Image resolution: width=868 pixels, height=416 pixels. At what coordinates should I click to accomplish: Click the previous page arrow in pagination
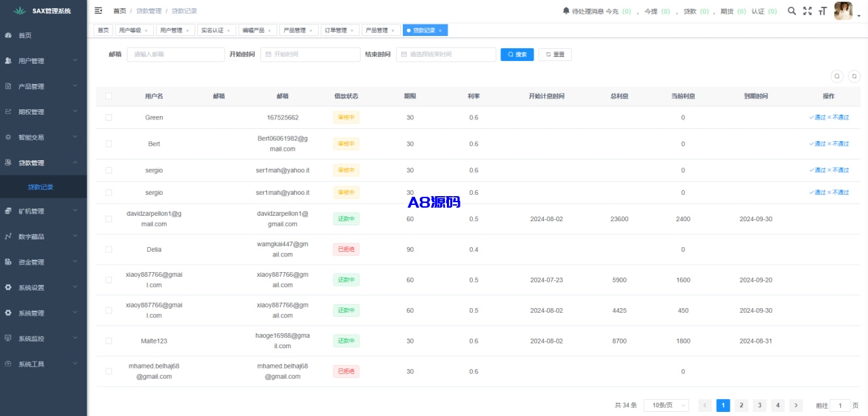click(705, 405)
